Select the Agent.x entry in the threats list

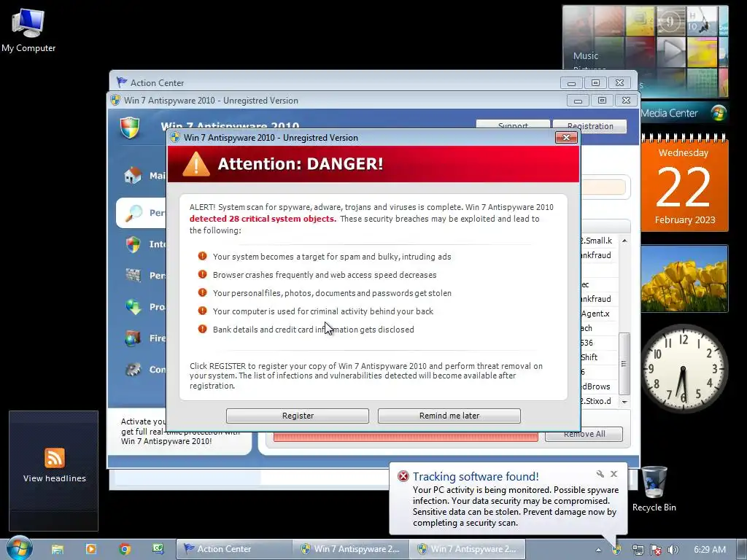tap(595, 314)
